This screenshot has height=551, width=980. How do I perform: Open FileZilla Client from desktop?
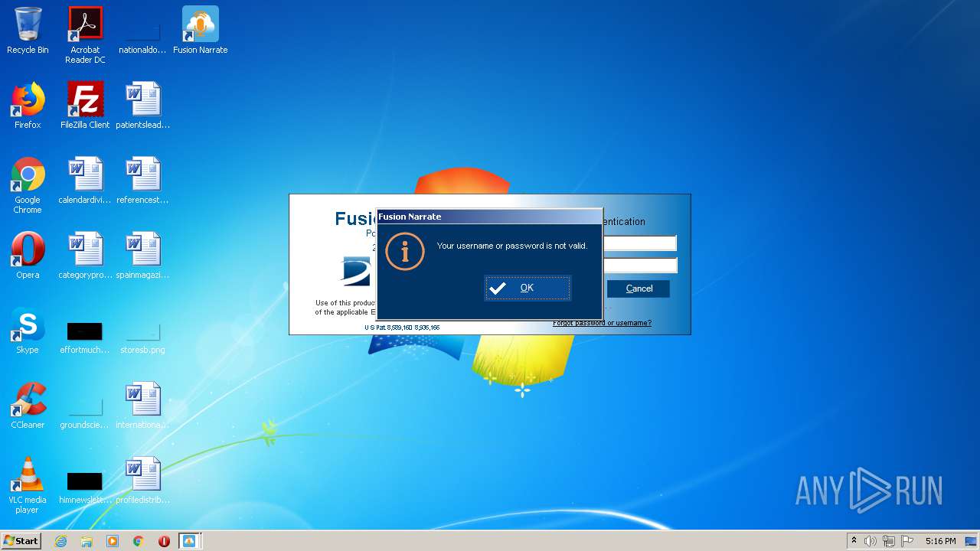click(x=85, y=106)
